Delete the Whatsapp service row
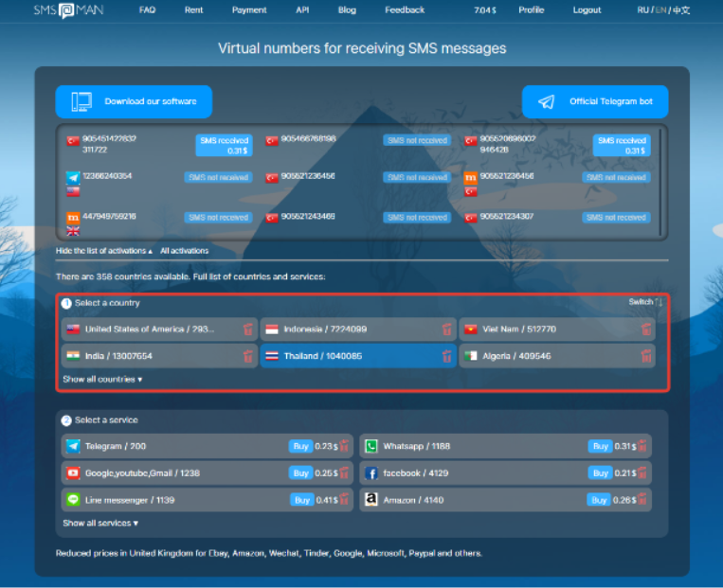723x588 pixels. (x=642, y=446)
